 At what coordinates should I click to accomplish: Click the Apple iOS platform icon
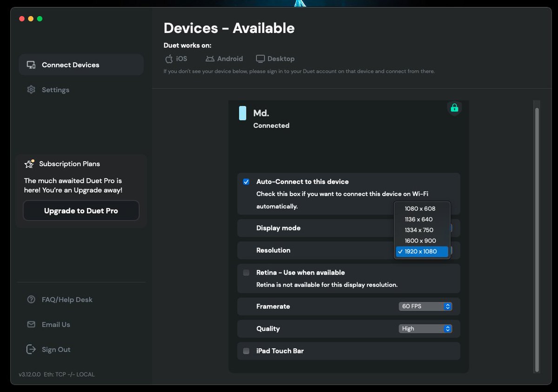[169, 59]
